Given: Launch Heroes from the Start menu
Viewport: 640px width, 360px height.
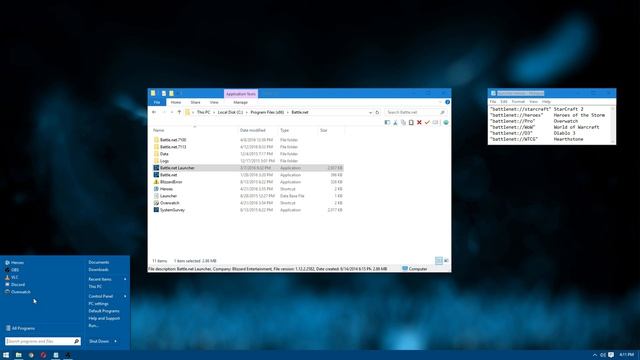Looking at the screenshot, I should (x=15, y=262).
